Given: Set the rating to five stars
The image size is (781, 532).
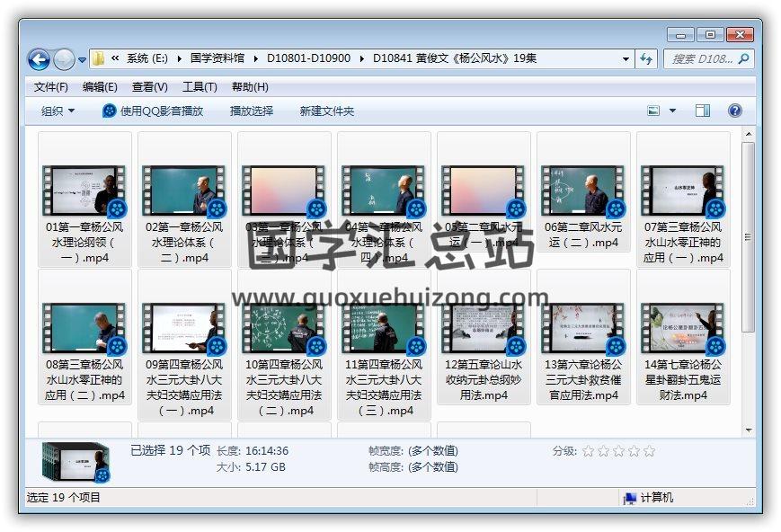Looking at the screenshot, I should click(649, 451).
